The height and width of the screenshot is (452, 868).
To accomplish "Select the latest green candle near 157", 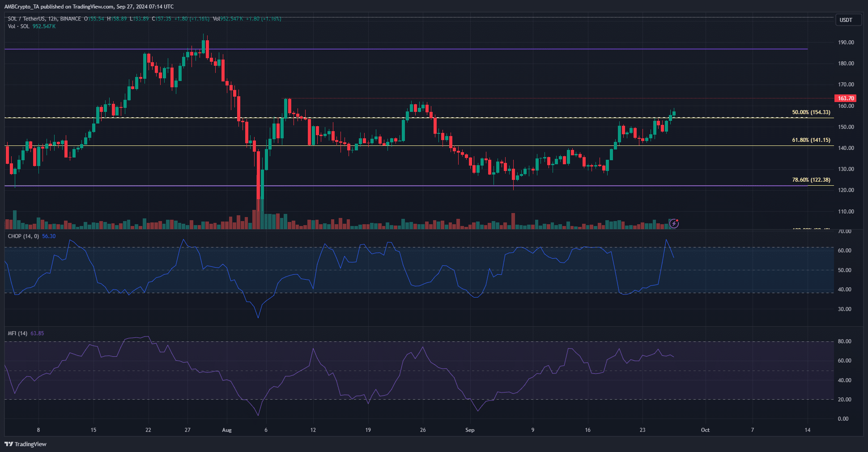I will click(x=674, y=113).
